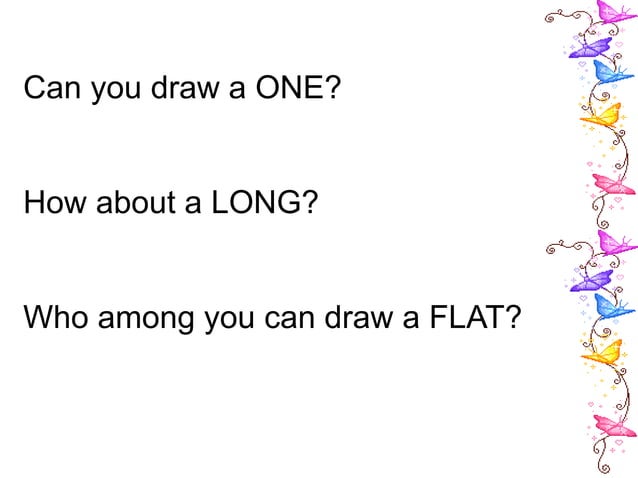638x478 pixels.
Task: Click the pink butterfly beside the LONG line
Action: (612, 185)
